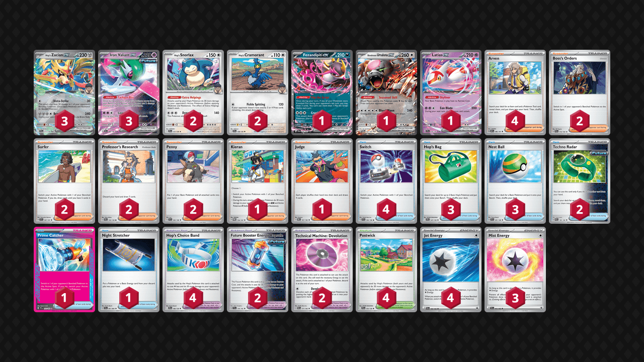This screenshot has width=644, height=362.
Task: Click the count badge on Judge card
Action: point(322,210)
